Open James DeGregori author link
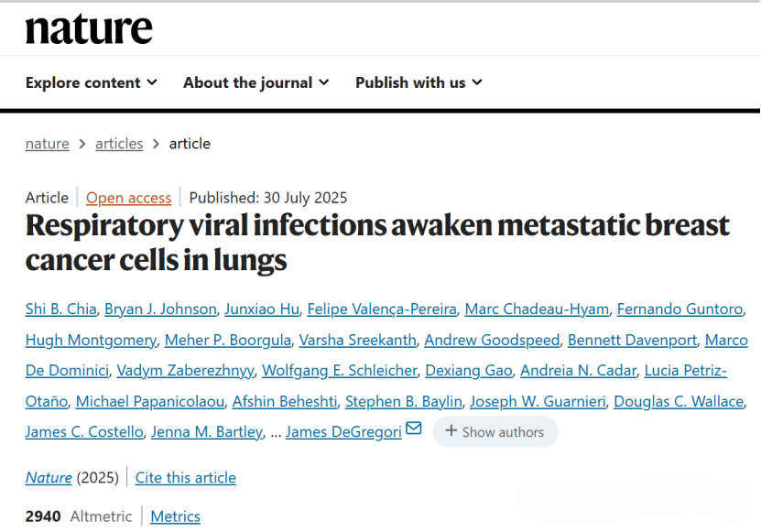761x532 pixels. tap(343, 432)
